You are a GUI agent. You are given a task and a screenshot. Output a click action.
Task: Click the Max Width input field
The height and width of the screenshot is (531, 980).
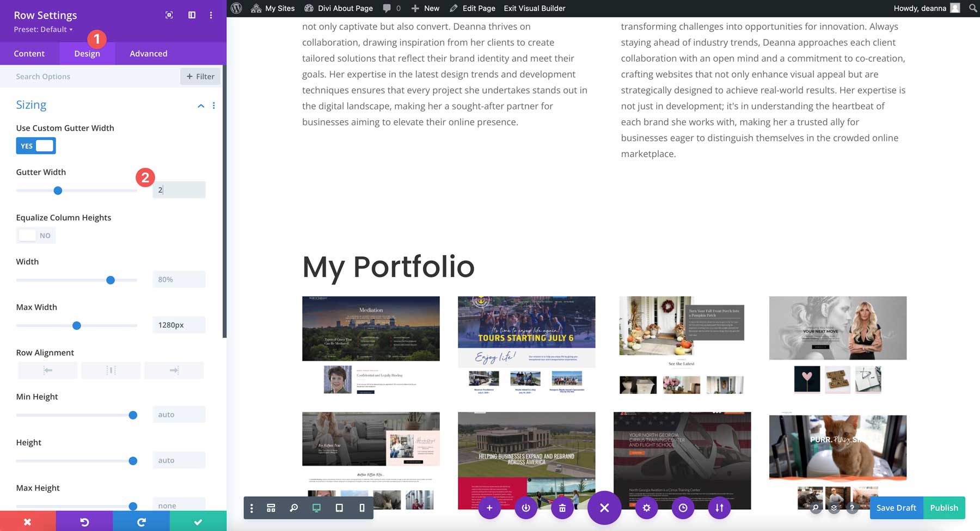click(x=179, y=325)
